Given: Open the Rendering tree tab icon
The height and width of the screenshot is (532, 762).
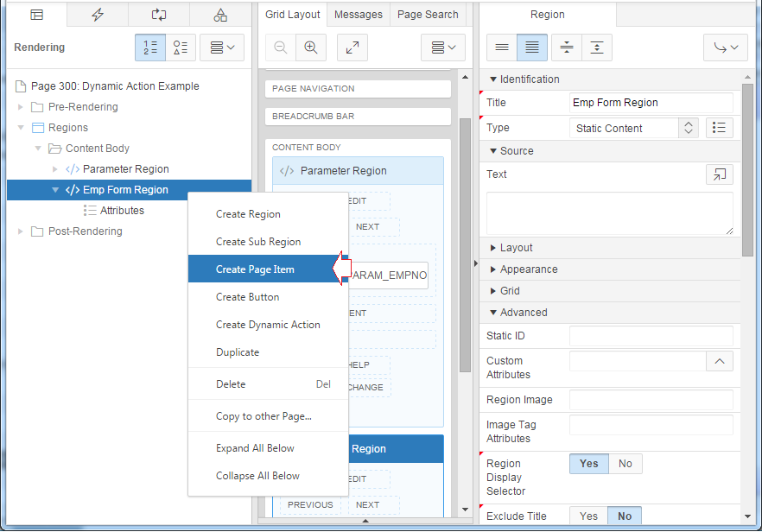Looking at the screenshot, I should click(x=36, y=15).
